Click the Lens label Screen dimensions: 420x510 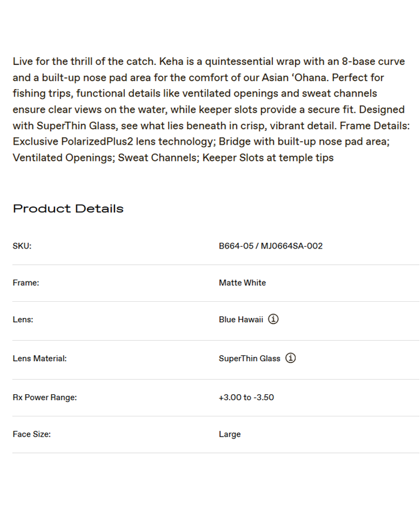(x=23, y=320)
